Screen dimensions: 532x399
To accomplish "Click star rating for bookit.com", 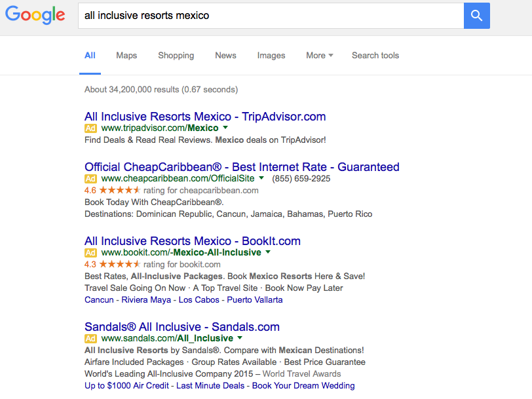I will [x=120, y=264].
